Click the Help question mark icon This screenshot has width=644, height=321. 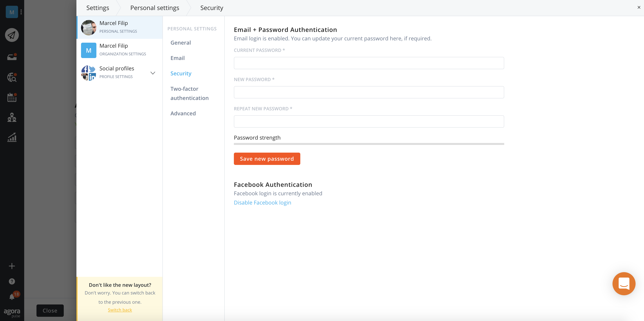(12, 281)
